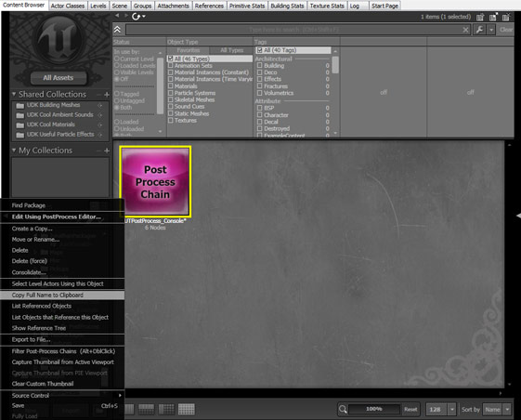Expand the Source Control submenu
521x420 pixels.
[x=62, y=396]
